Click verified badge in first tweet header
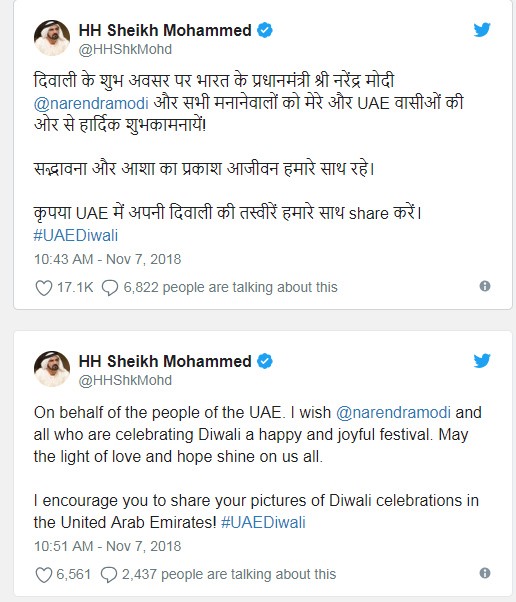 coord(265,30)
